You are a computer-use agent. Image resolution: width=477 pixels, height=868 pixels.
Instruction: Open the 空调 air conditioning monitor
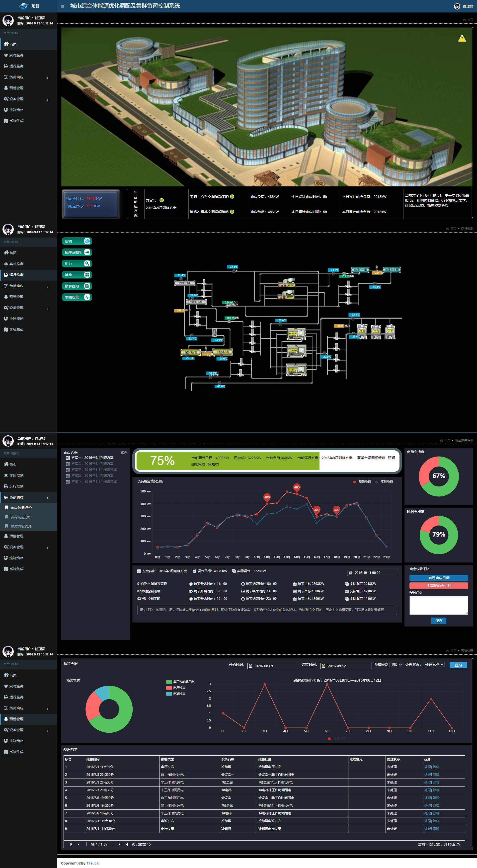[77, 241]
